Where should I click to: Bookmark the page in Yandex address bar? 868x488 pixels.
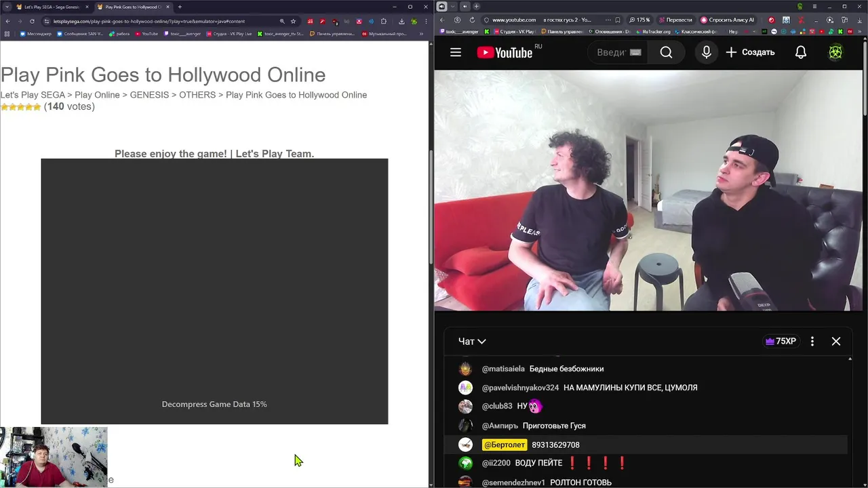618,20
